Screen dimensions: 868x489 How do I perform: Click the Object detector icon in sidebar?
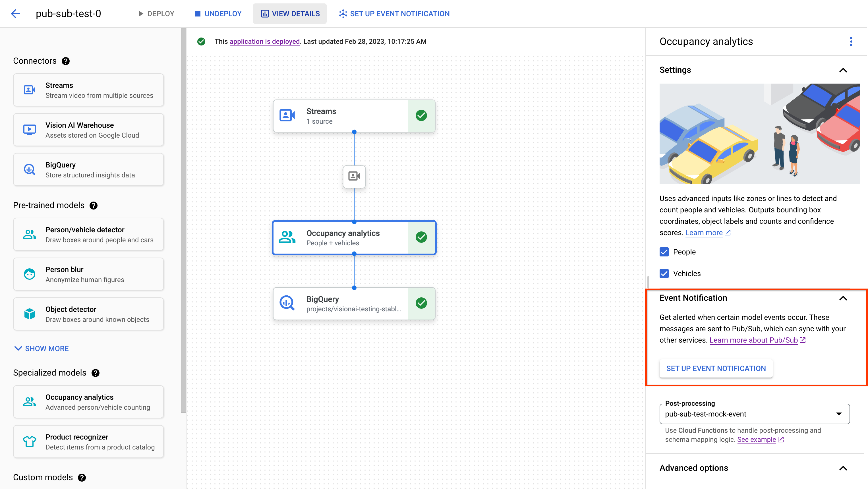point(29,314)
